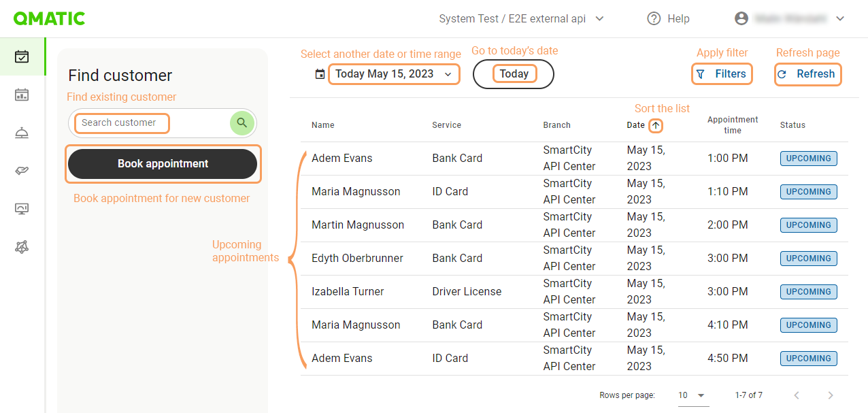Sort the list by Date arrow
Image resolution: width=868 pixels, height=413 pixels.
(x=656, y=125)
